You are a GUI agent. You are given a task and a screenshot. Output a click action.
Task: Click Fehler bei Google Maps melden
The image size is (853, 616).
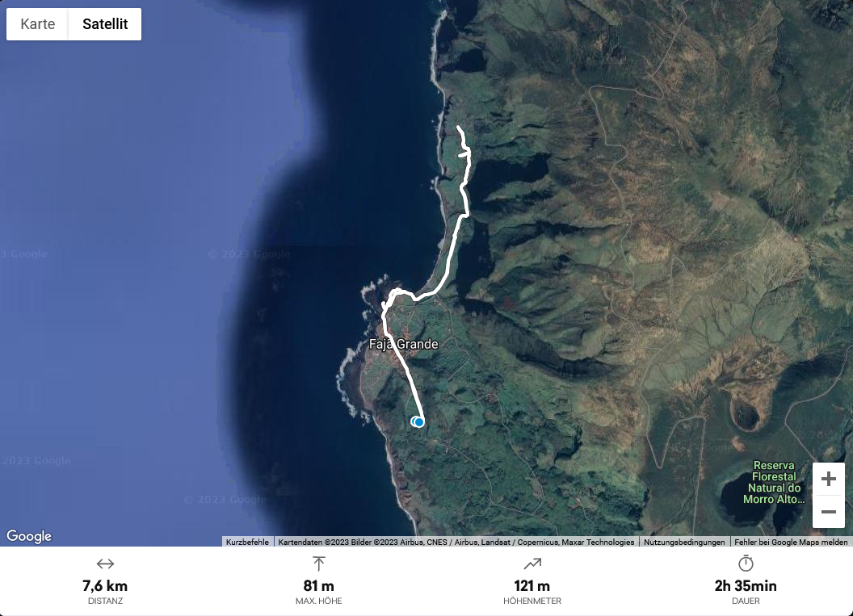point(791,542)
